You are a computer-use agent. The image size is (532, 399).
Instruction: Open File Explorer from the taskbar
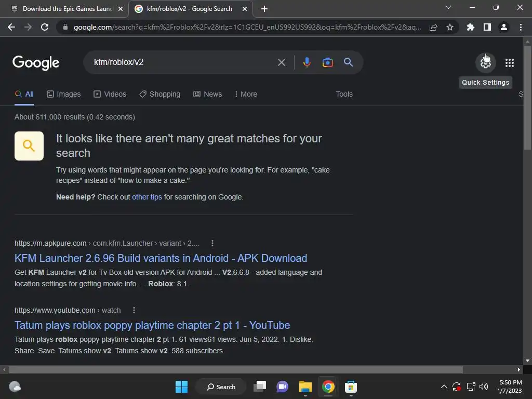click(305, 387)
